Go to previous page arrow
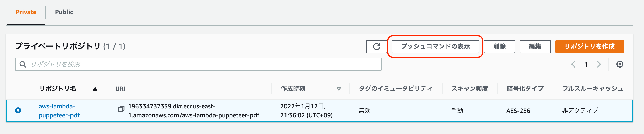The width and height of the screenshot is (644, 134). pos(573,64)
